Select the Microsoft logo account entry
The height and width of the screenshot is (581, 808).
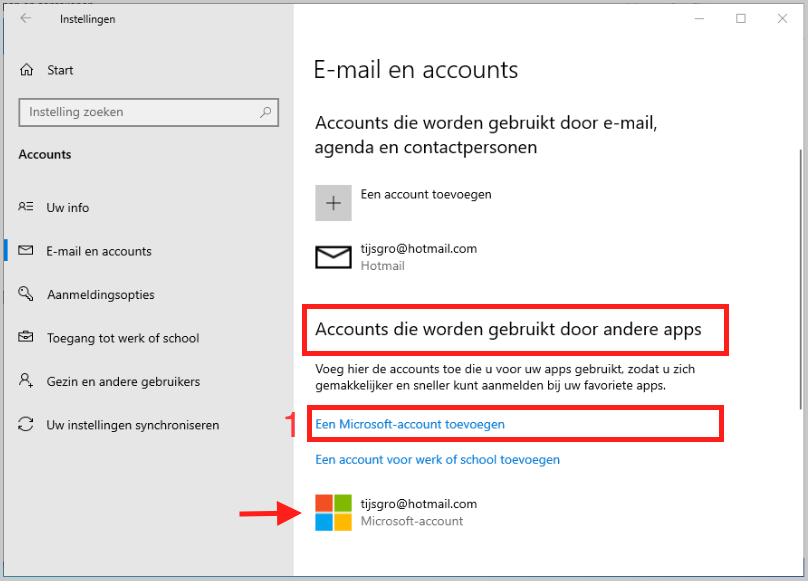(x=333, y=512)
